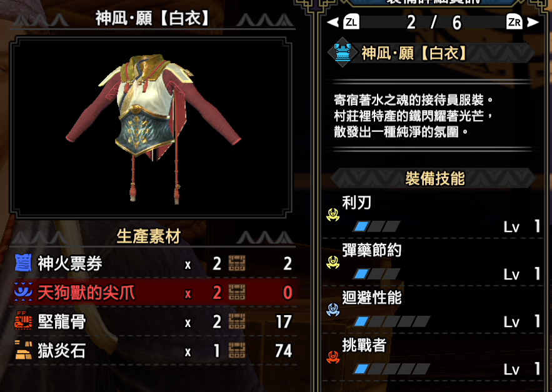Select the 裝備技能 section header
552x392 pixels.
coord(434,178)
